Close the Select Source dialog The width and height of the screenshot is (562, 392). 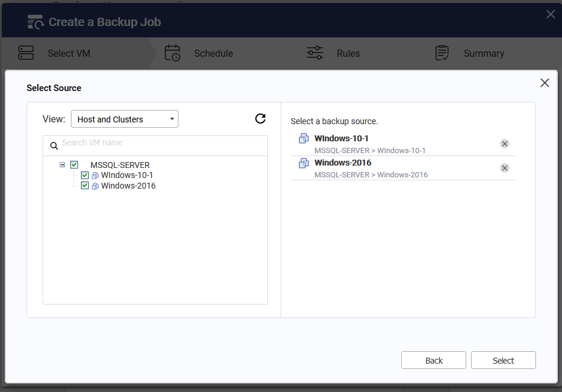point(545,83)
